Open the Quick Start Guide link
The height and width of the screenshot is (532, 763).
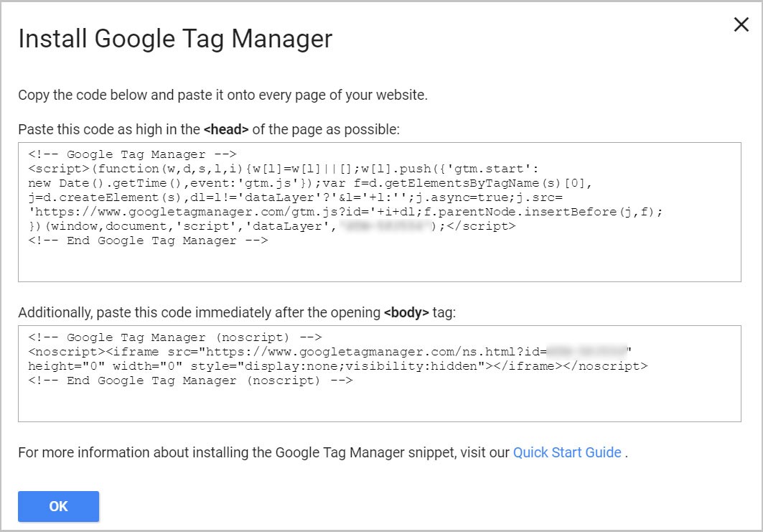[566, 452]
